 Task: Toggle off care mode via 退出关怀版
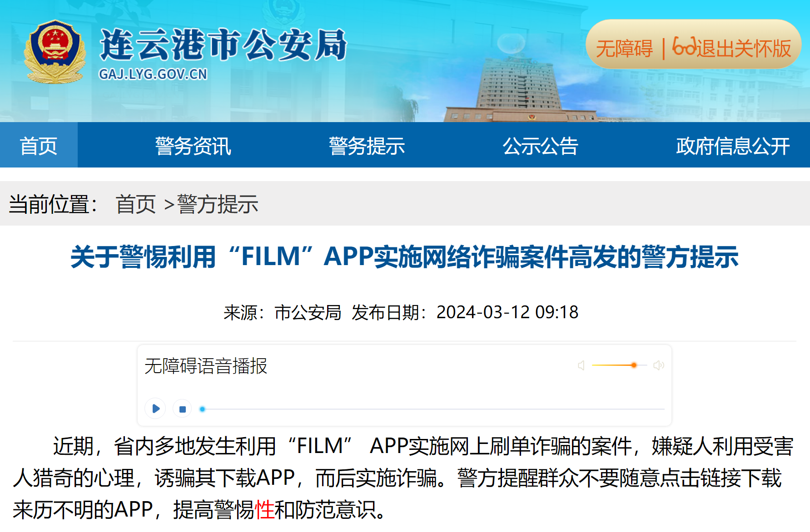(732, 48)
